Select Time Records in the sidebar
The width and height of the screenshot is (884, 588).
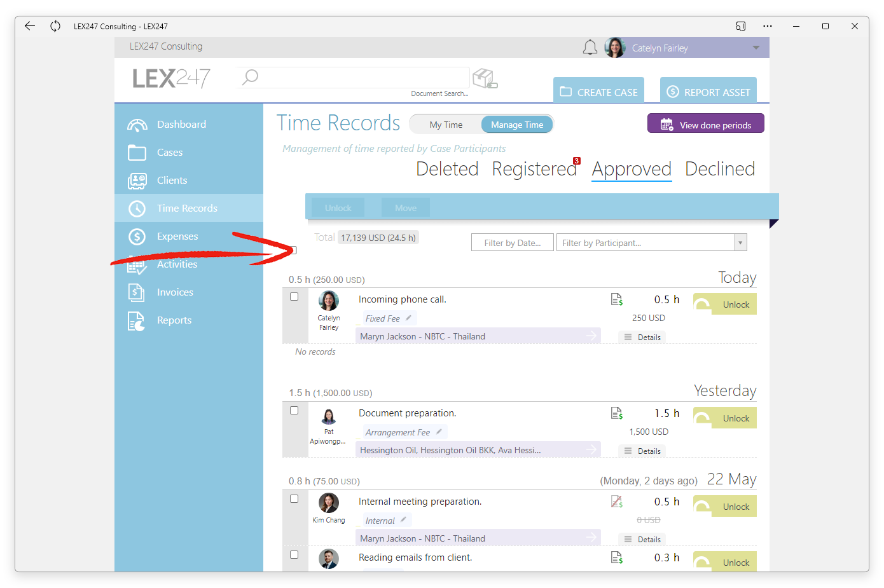tap(189, 209)
